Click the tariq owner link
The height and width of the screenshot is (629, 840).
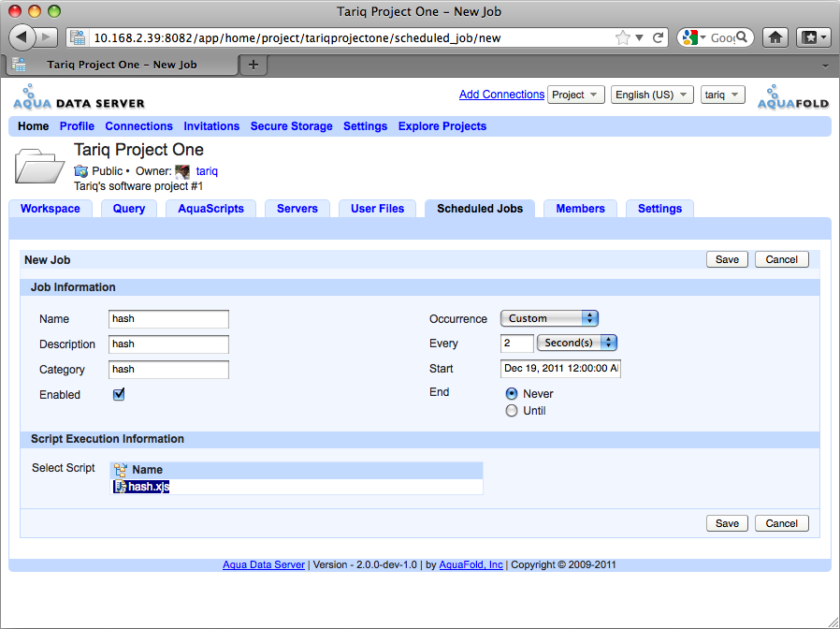tap(207, 171)
